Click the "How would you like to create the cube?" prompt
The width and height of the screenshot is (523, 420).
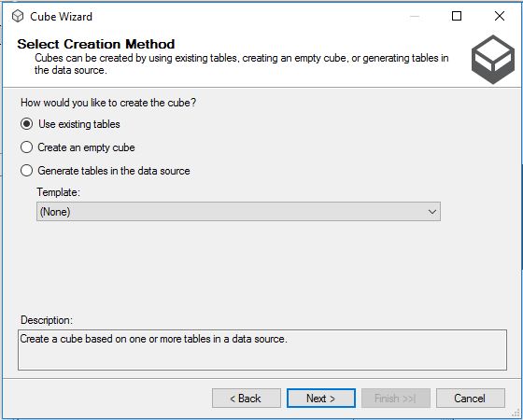tap(108, 103)
